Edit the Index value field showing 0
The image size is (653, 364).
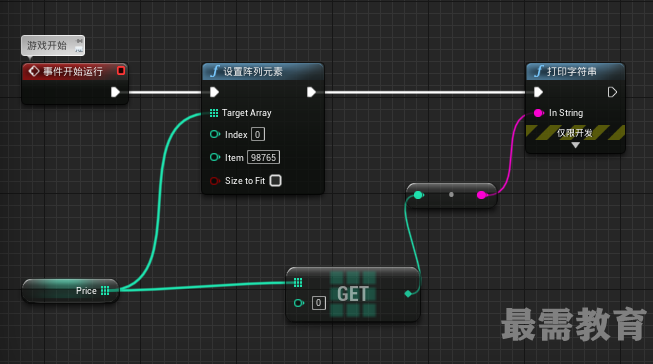coord(258,135)
